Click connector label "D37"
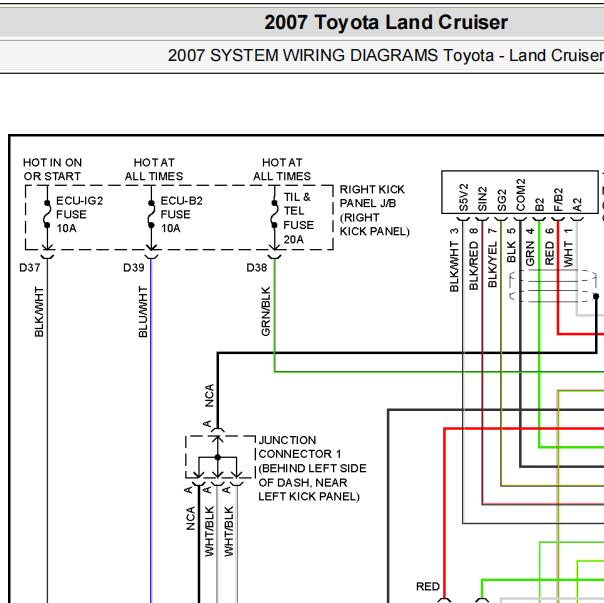The width and height of the screenshot is (604, 603). point(30,267)
